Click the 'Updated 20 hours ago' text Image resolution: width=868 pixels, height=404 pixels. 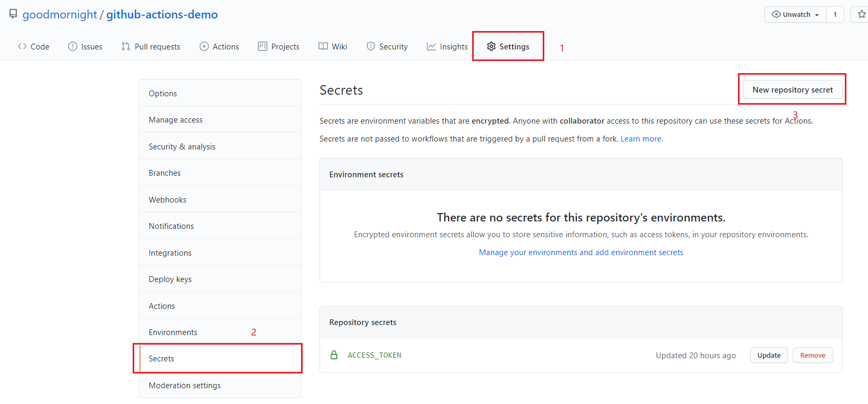click(695, 356)
